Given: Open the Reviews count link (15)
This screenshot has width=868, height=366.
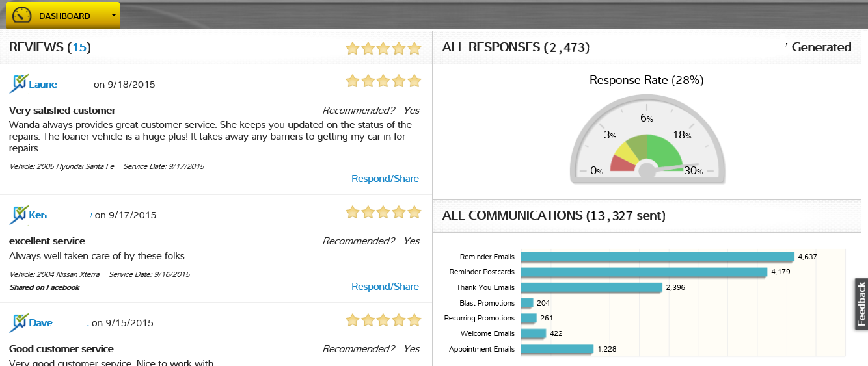Looking at the screenshot, I should (x=79, y=47).
